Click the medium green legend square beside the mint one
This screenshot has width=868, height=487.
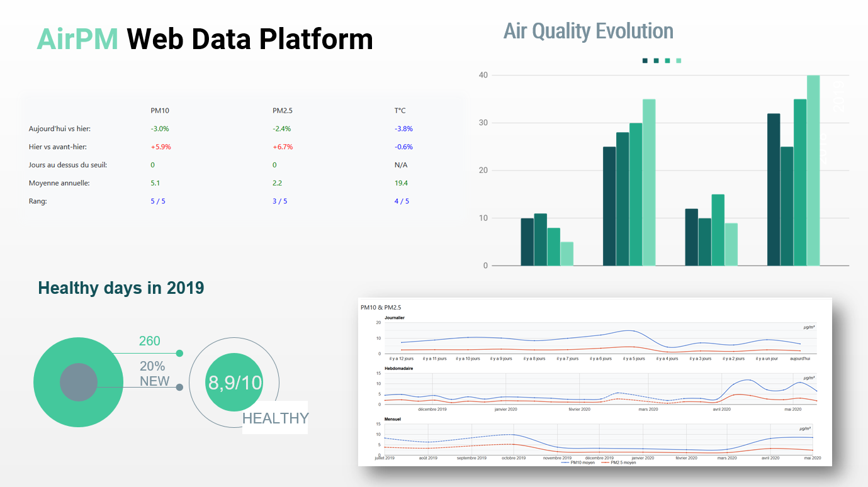pyautogui.click(x=667, y=61)
